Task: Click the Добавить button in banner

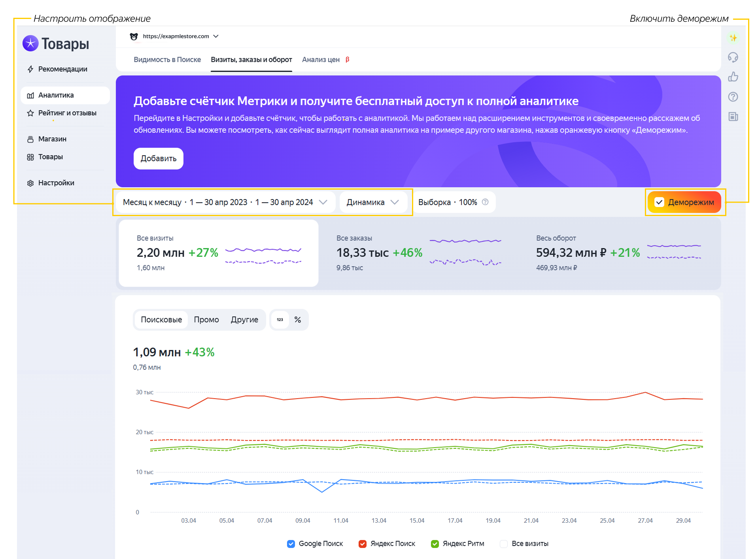Action: (x=159, y=158)
